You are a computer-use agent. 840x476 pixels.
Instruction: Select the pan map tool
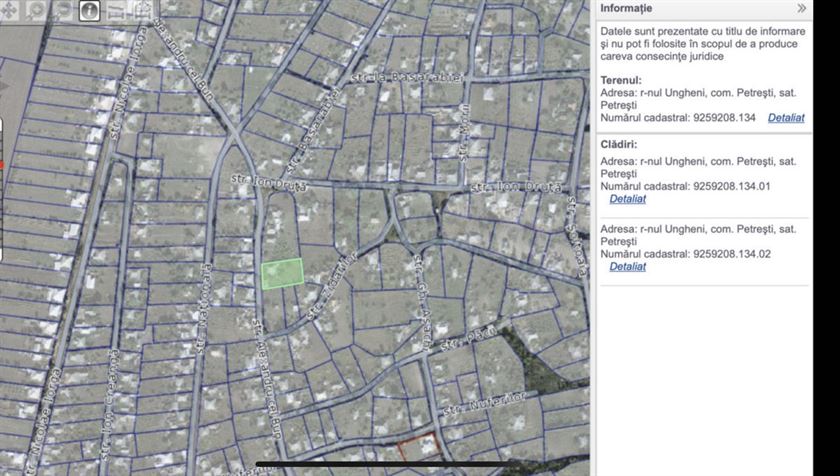[x=10, y=11]
